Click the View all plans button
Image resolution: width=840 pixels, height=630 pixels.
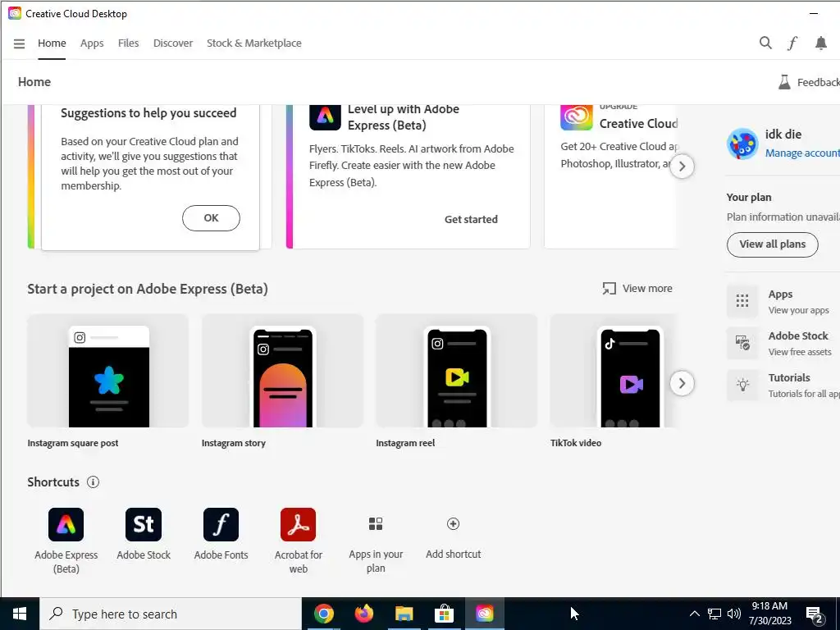(x=773, y=244)
